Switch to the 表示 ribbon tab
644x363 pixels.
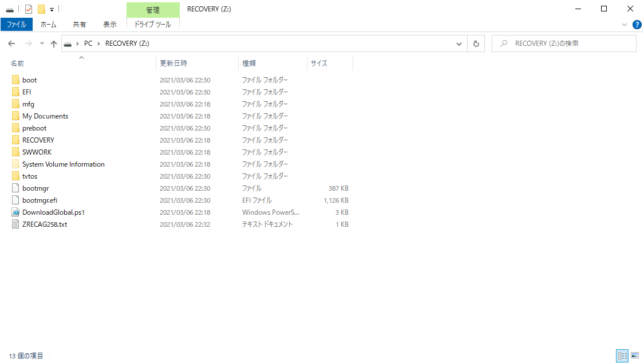pos(110,24)
